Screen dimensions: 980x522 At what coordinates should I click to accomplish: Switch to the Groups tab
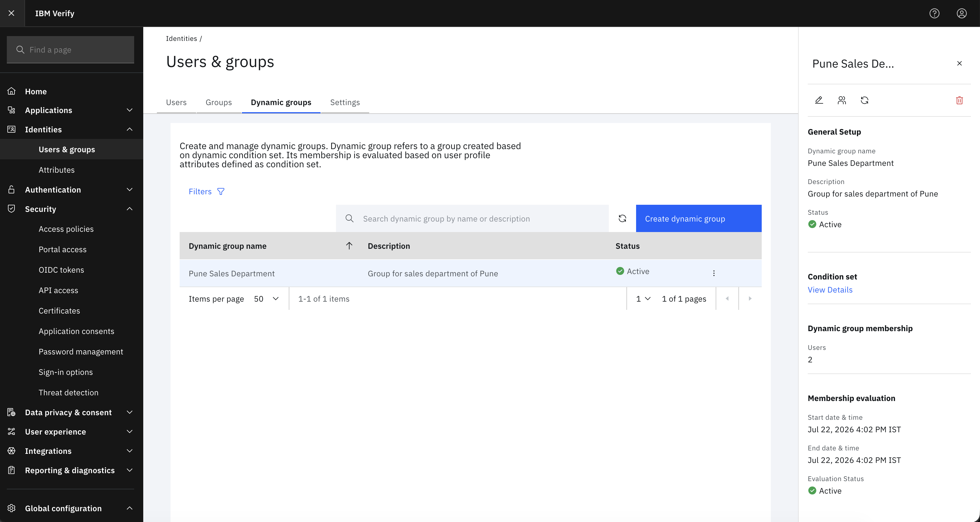[219, 102]
